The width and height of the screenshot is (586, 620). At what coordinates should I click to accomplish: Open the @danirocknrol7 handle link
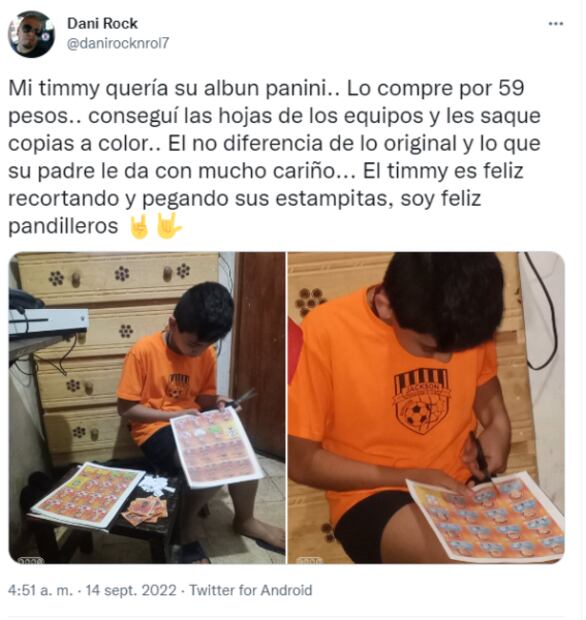118,43
